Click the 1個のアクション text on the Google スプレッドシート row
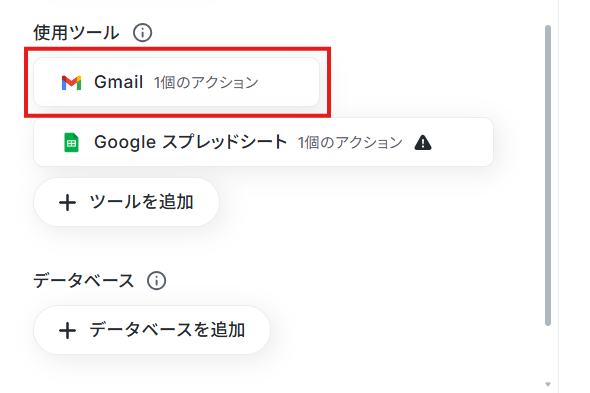 [350, 143]
